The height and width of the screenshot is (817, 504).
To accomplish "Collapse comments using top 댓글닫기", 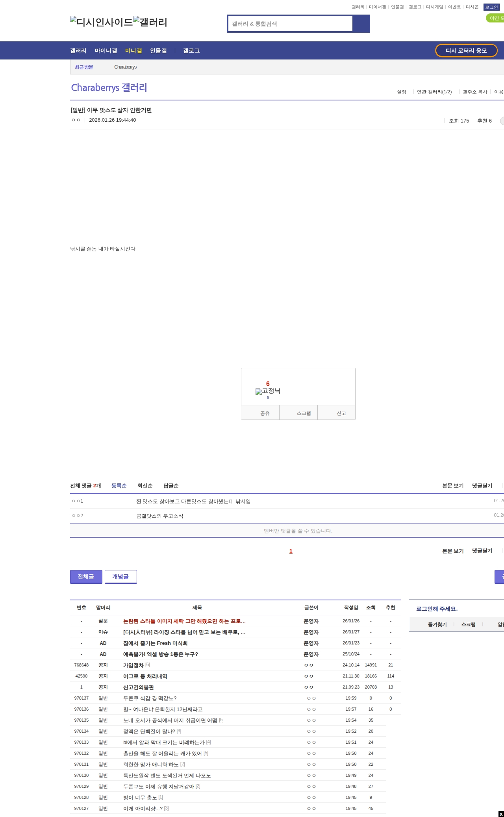I will 482,486.
